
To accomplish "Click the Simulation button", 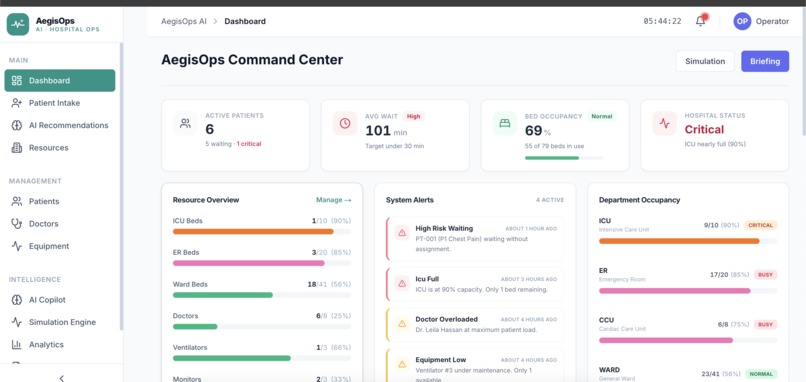I will pos(705,61).
